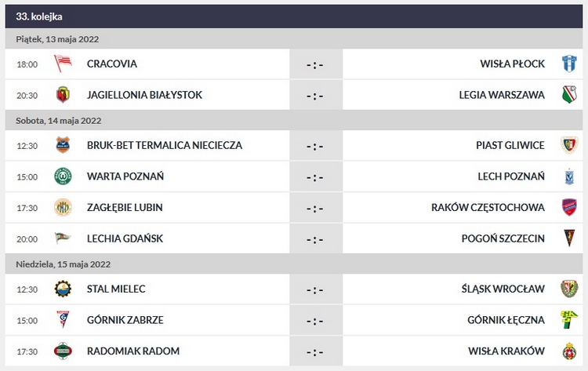Click the Pogoń Szczecin club crest
The width and height of the screenshot is (588, 371).
(569, 238)
